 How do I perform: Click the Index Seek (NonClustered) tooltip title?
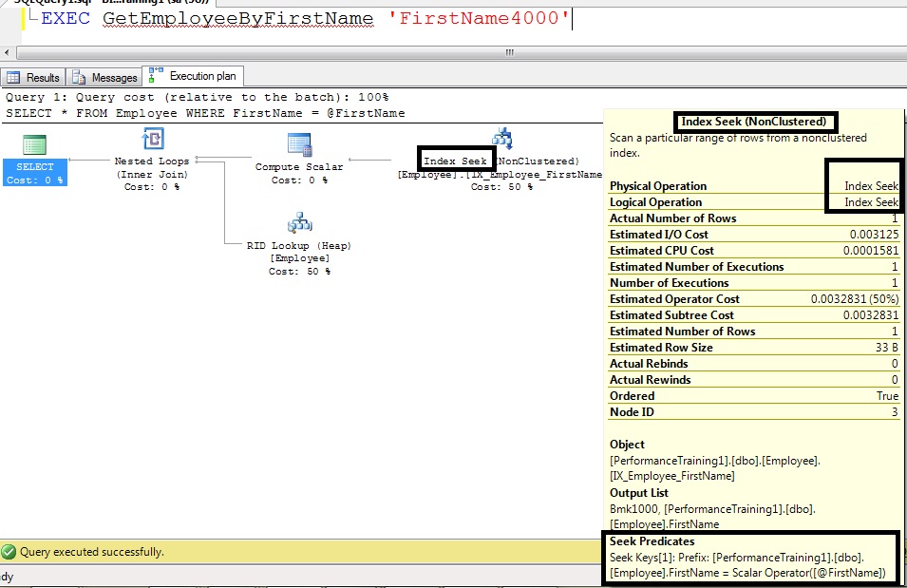coord(755,123)
